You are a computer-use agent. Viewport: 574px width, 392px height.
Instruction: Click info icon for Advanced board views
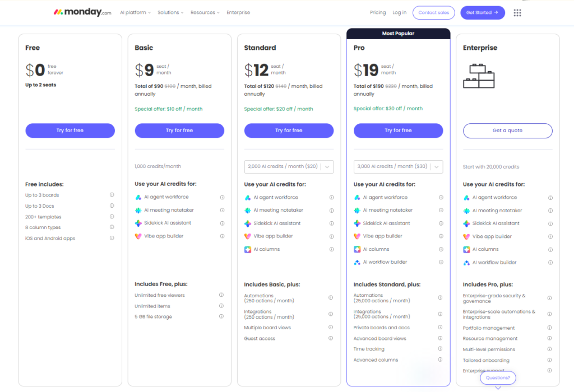click(x=440, y=338)
